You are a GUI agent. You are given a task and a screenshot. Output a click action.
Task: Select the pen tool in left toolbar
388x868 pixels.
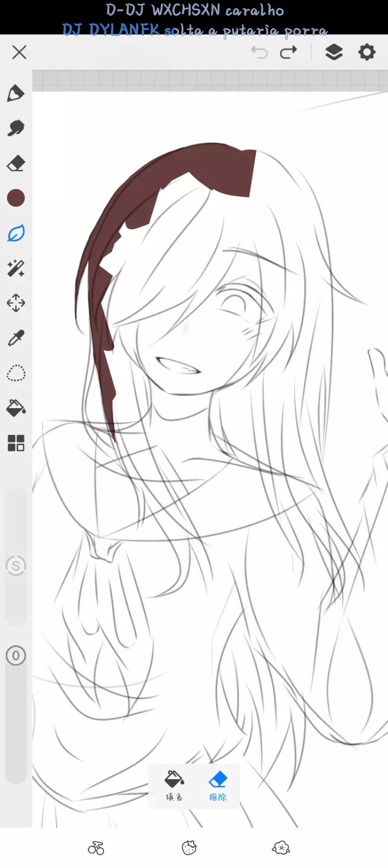click(16, 93)
